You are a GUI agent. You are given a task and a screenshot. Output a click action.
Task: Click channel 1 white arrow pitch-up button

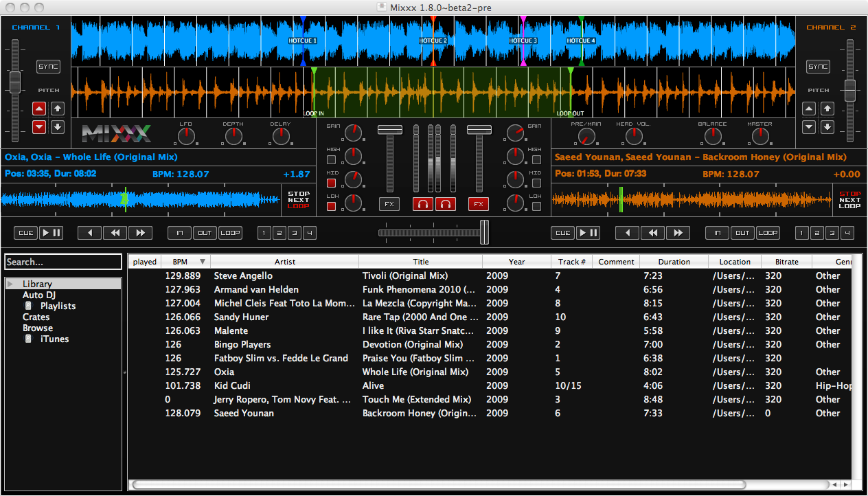[58, 109]
